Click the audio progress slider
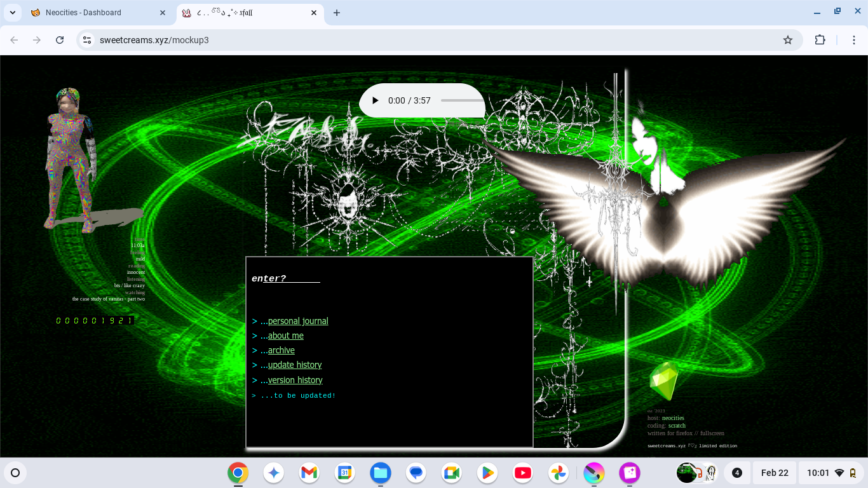This screenshot has width=868, height=488. pyautogui.click(x=462, y=100)
